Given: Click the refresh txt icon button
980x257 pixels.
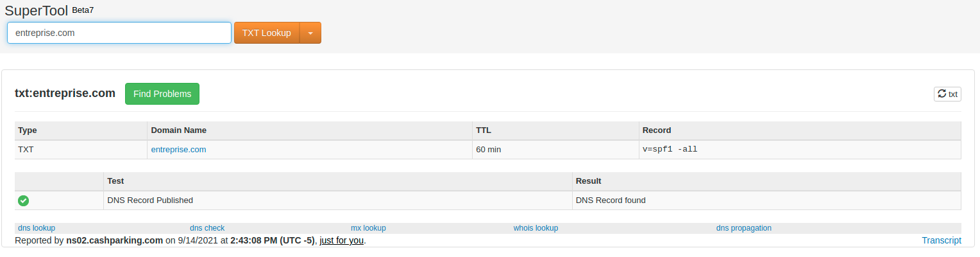Looking at the screenshot, I should 947,94.
